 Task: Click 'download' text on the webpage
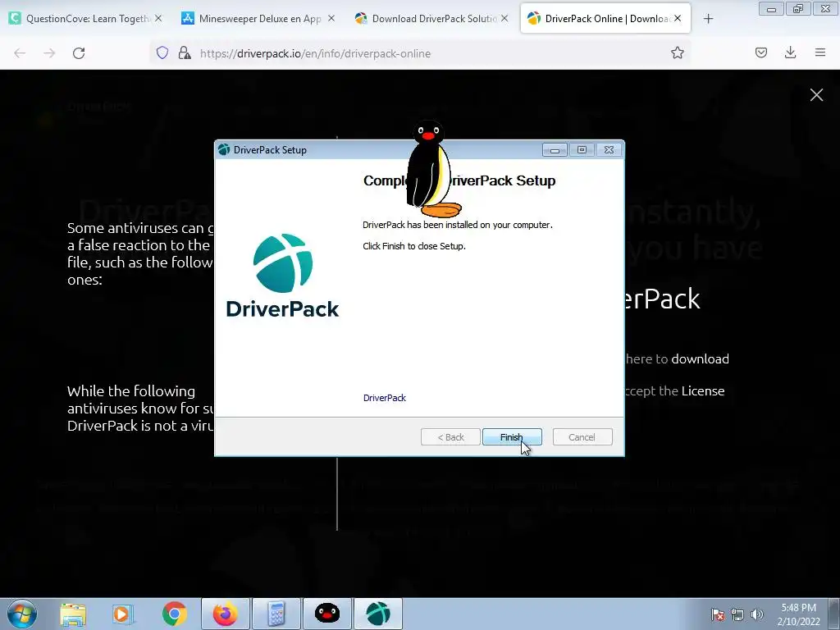701,359
